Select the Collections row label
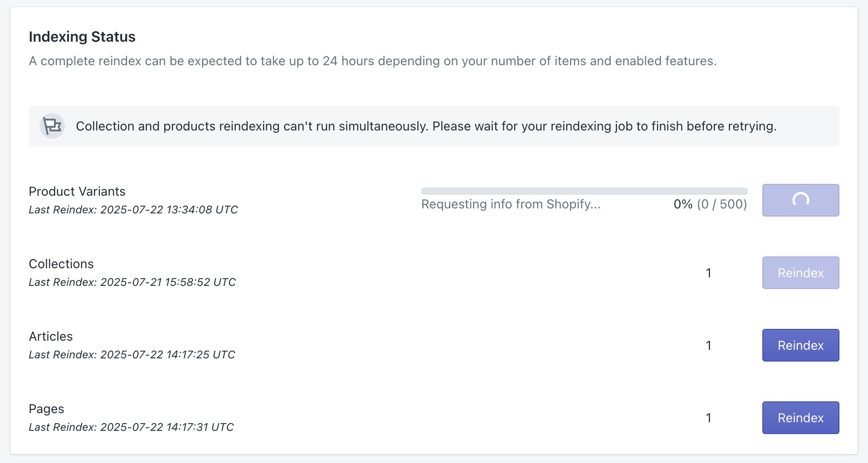The width and height of the screenshot is (868, 463). 61,264
